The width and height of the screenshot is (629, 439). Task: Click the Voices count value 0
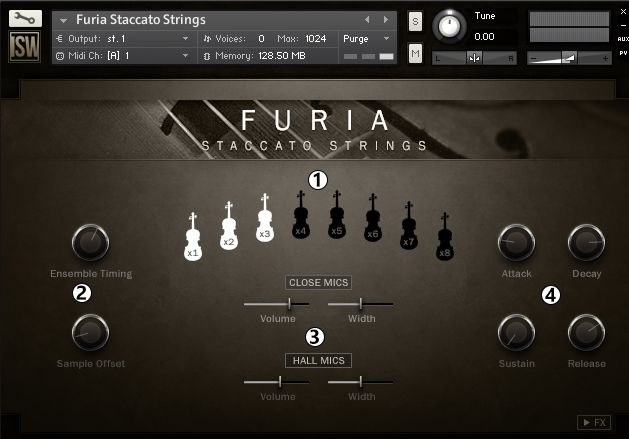[x=262, y=39]
